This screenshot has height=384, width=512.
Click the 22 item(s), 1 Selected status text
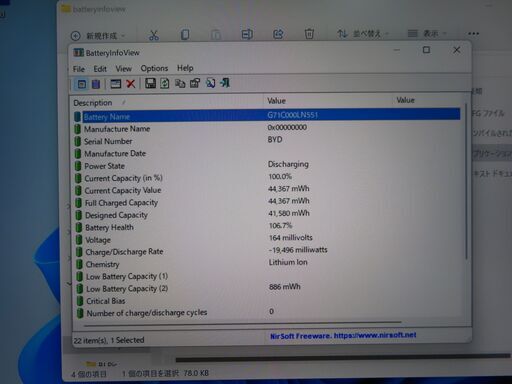[109, 340]
